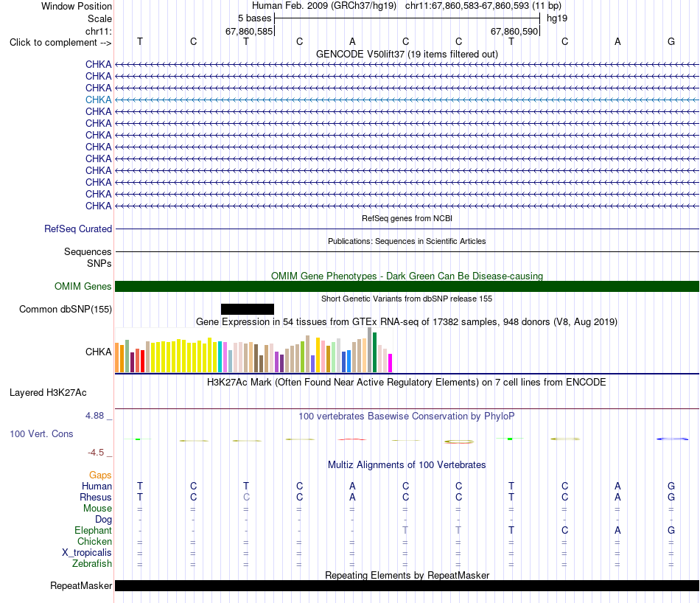
Task: Click the red PhyloP conservation marker
Action: pyautogui.click(x=352, y=439)
